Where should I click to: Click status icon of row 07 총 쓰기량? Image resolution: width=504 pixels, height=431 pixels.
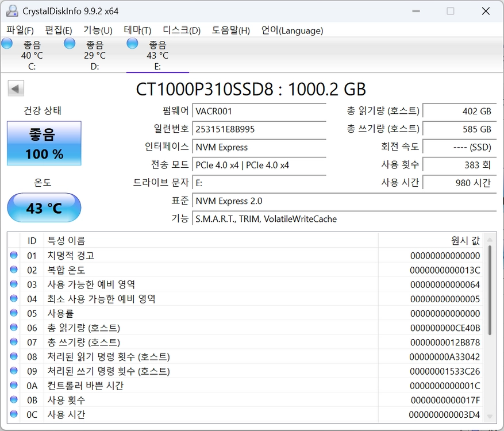click(x=14, y=342)
